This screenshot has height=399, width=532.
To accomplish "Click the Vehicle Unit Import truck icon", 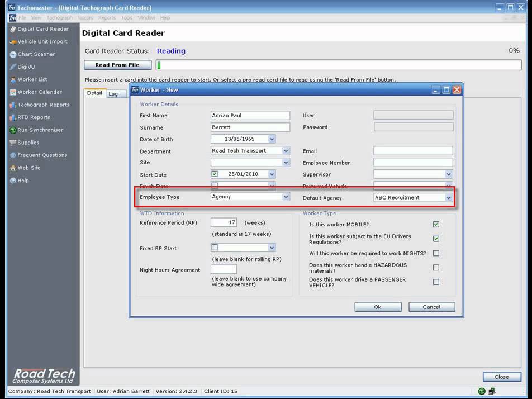I will pyautogui.click(x=13, y=42).
